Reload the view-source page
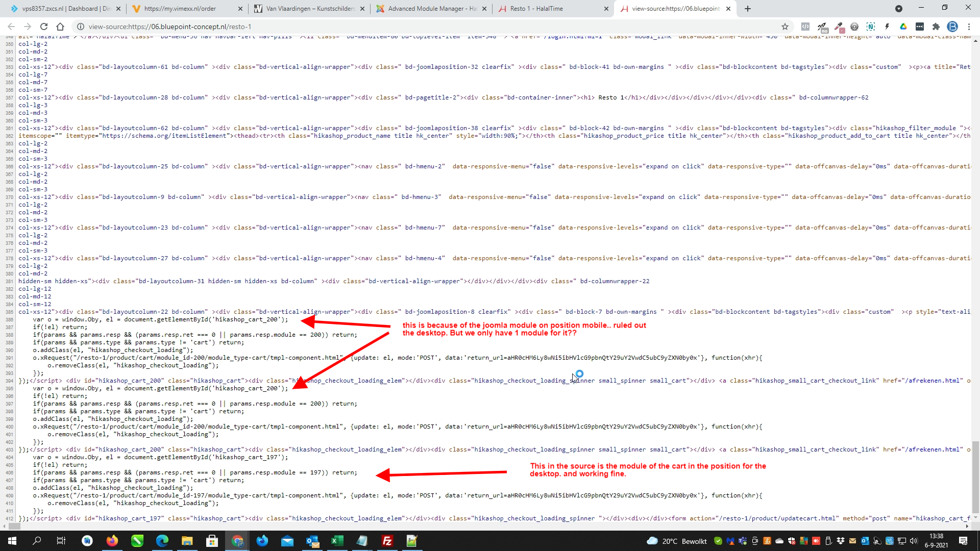 point(44,27)
